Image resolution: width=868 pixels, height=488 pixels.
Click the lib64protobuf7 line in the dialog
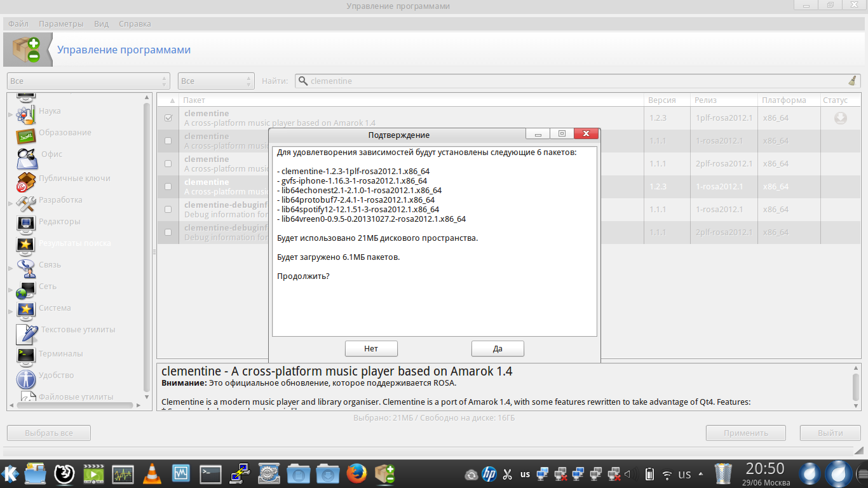coord(356,200)
